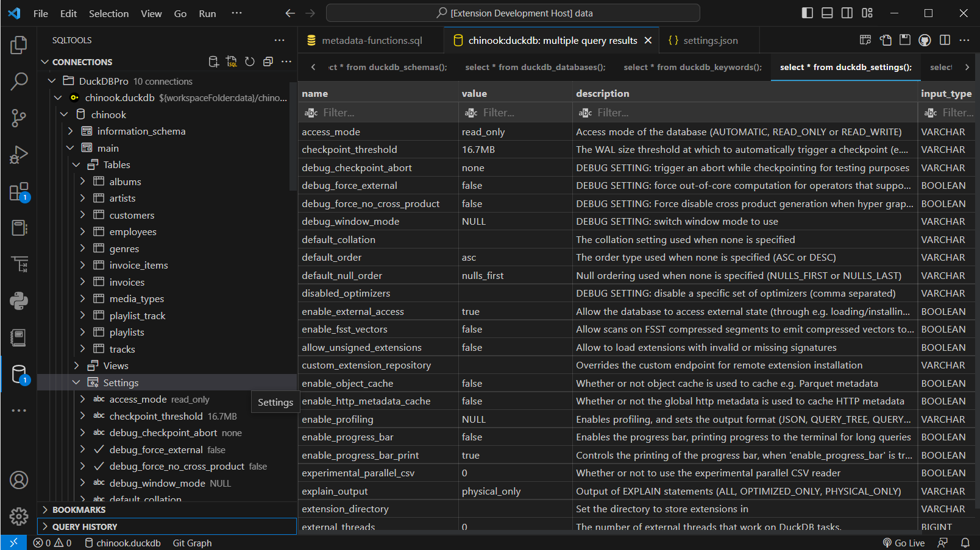Open Source Control view in activity bar
The width and height of the screenshot is (980, 550).
(19, 118)
